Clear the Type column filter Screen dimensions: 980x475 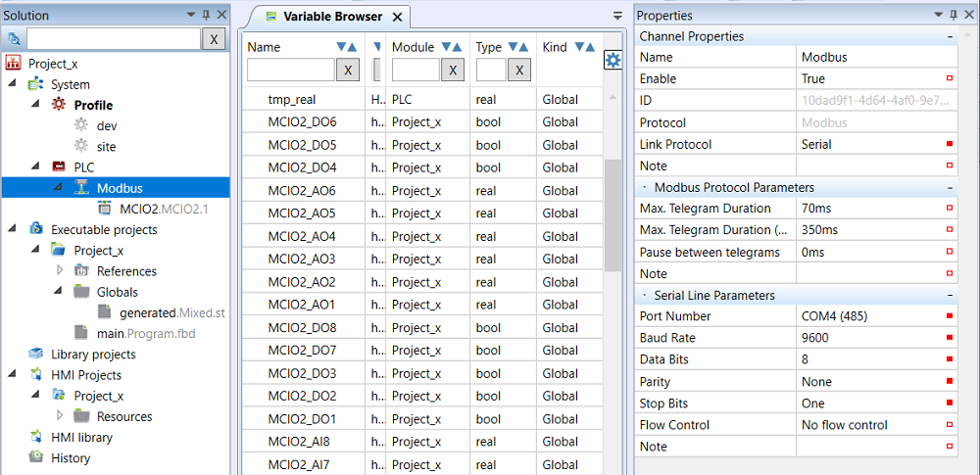point(518,70)
